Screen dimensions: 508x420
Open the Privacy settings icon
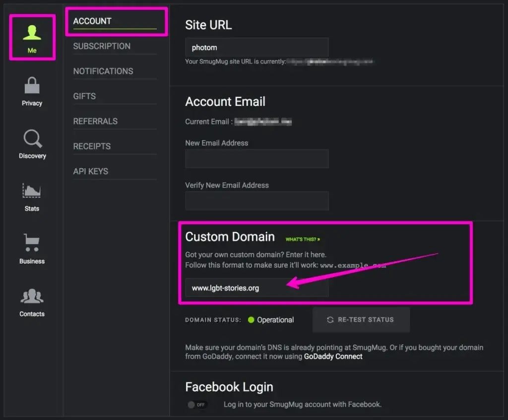[x=32, y=86]
